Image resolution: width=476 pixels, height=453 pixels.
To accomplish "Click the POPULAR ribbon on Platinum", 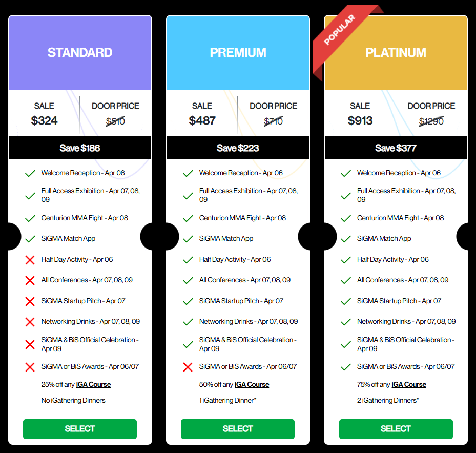I will coord(340,30).
